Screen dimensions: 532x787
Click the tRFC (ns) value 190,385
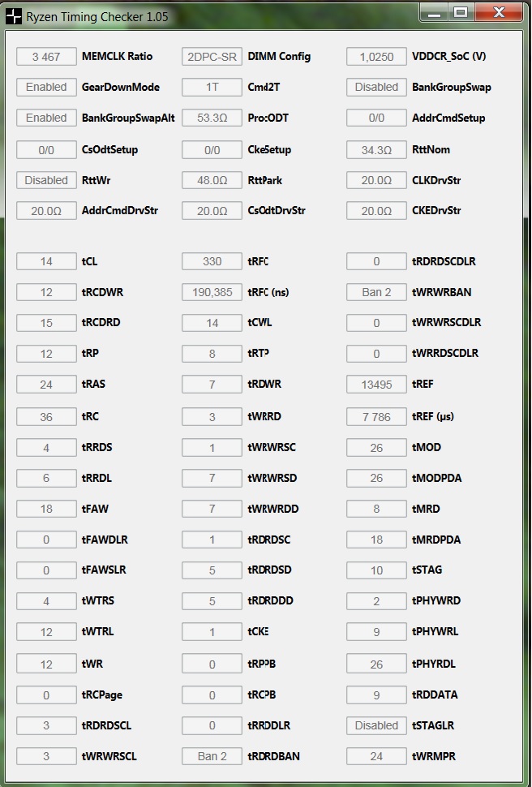point(212,292)
